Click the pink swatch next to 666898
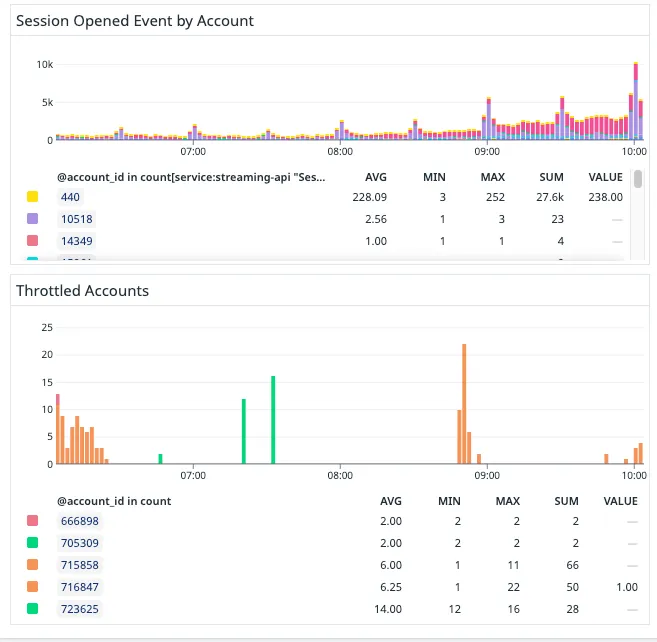 click(x=32, y=521)
